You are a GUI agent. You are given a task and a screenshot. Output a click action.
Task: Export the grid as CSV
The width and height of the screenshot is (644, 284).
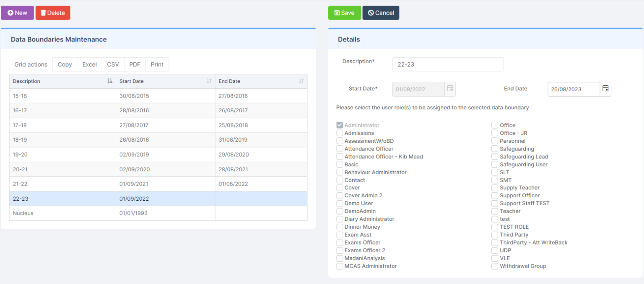112,64
